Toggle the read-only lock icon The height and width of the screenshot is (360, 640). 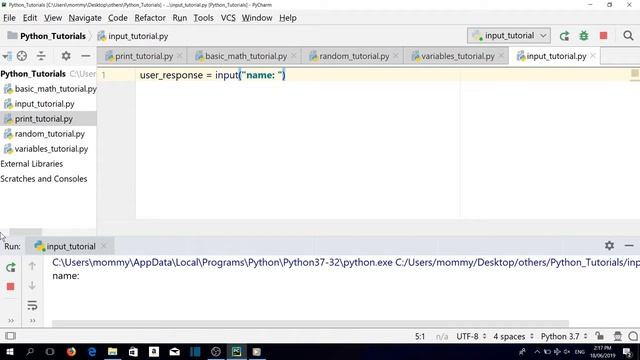(x=599, y=336)
